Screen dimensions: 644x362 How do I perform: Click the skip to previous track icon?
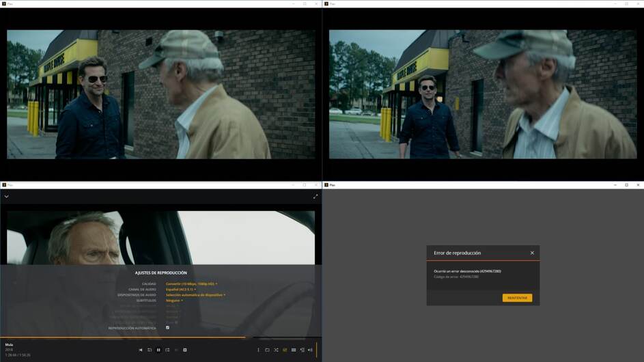point(141,350)
